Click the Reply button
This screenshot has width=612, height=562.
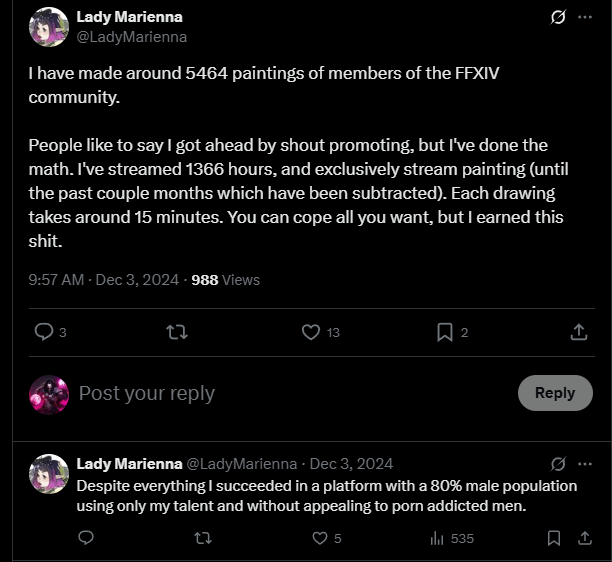554,393
